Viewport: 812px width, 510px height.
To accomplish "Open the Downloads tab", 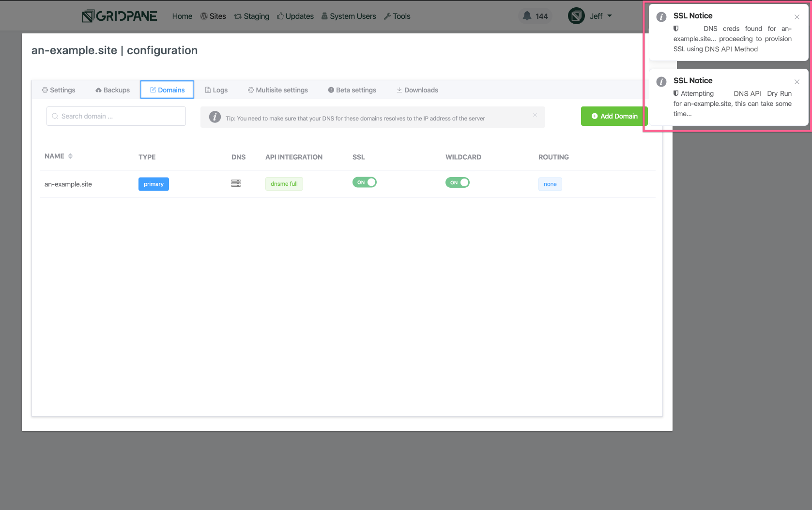I will tap(417, 90).
